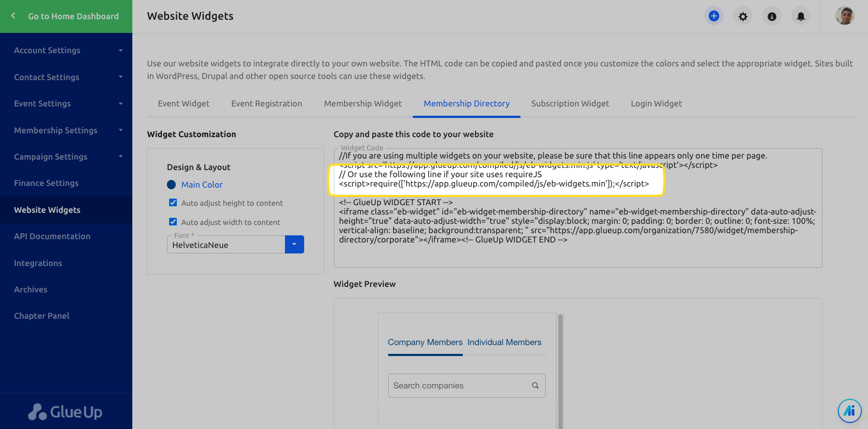Select Website Widgets in sidebar
868x429 pixels.
(66, 210)
